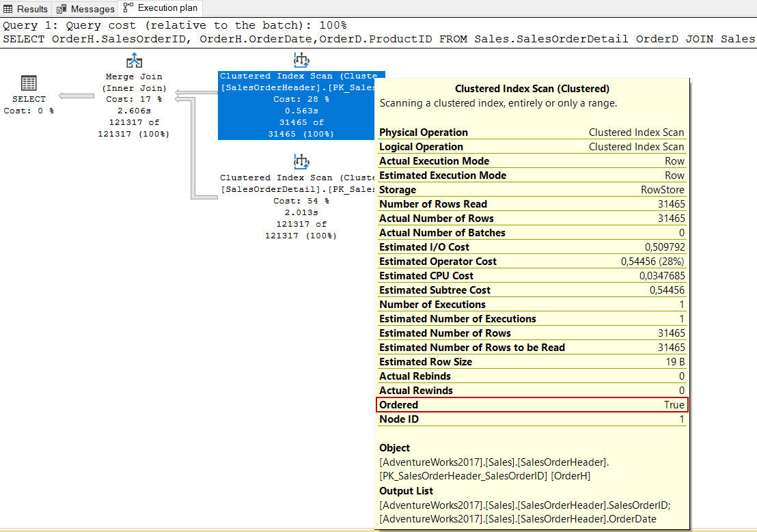Image resolution: width=757 pixels, height=532 pixels.
Task: Click the SalesOrderHeader.SalesOrderID output entry
Action: click(524, 505)
